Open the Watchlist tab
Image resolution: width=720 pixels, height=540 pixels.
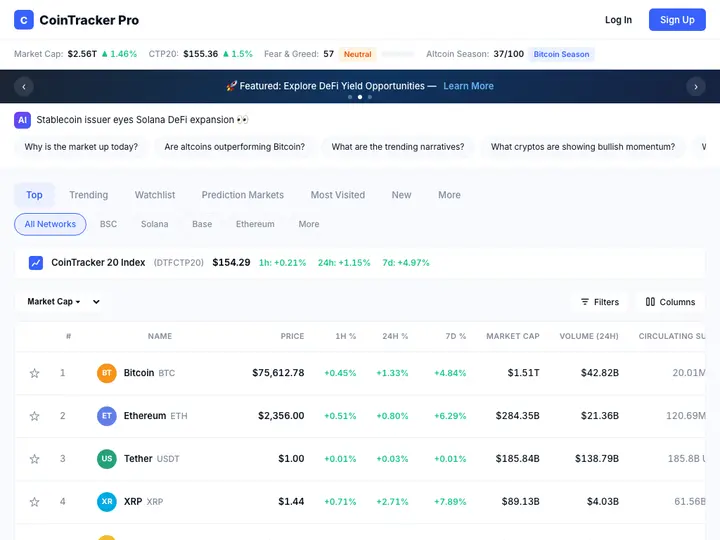[155, 195]
